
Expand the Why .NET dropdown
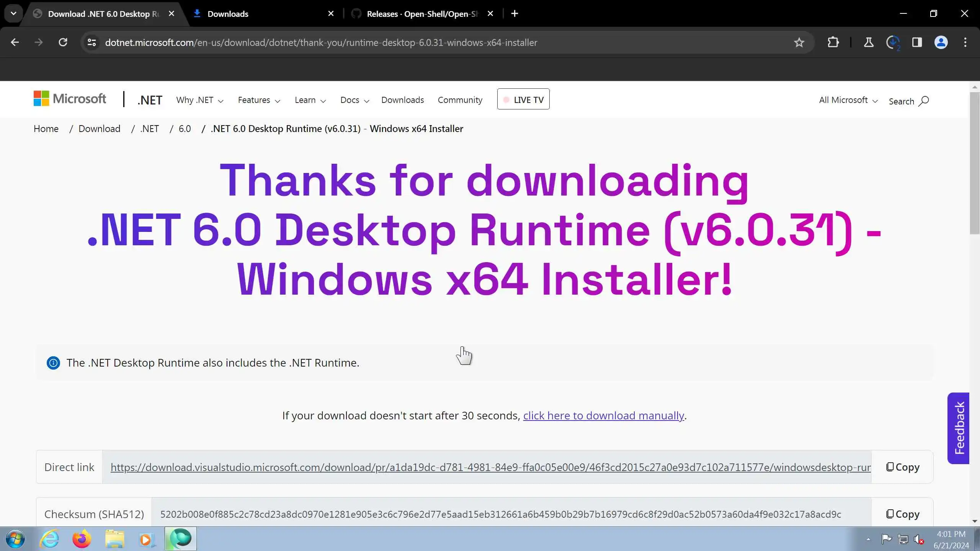(200, 100)
